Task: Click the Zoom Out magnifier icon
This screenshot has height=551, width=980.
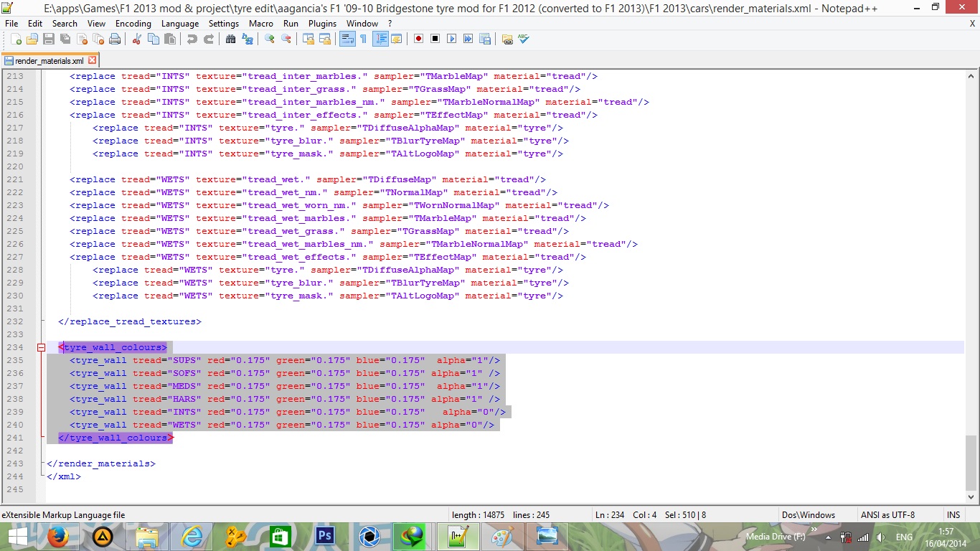Action: click(286, 39)
